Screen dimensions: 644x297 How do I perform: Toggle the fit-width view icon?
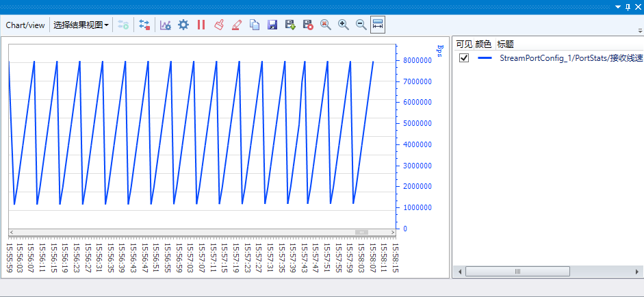point(378,25)
